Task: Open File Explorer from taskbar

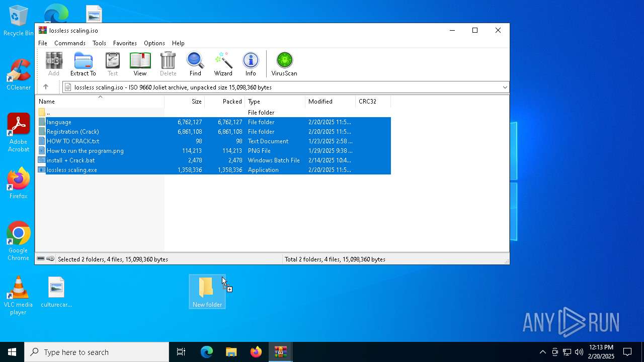Action: pyautogui.click(x=231, y=352)
